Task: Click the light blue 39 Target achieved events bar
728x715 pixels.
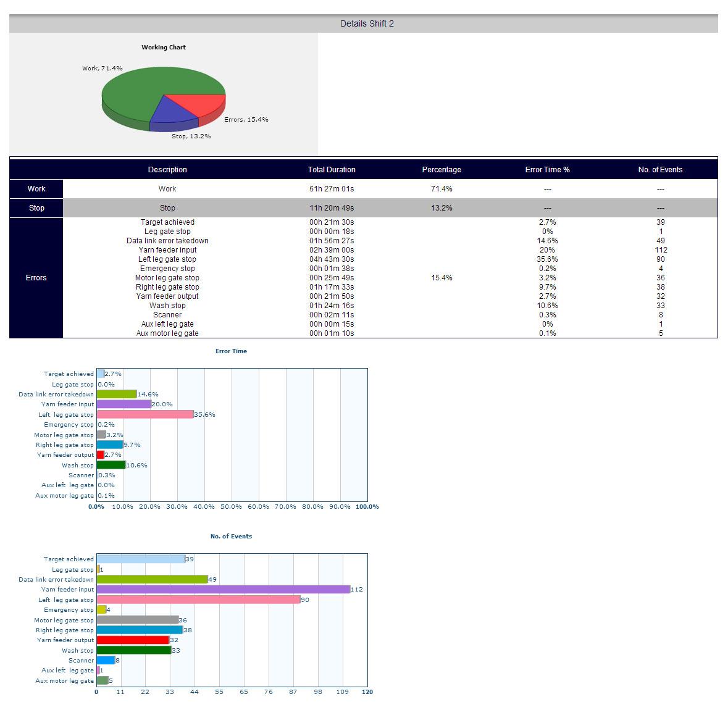Action: pos(141,559)
